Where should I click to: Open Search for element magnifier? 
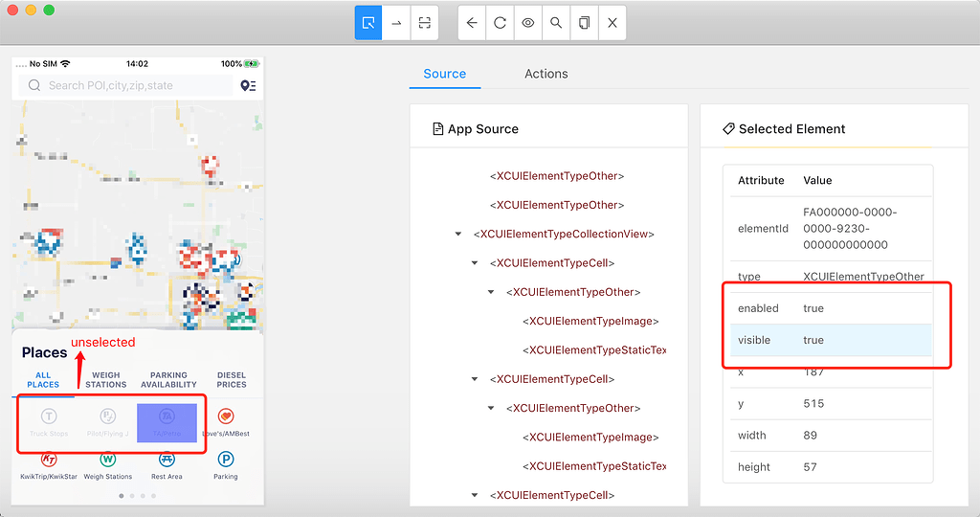[x=556, y=23]
